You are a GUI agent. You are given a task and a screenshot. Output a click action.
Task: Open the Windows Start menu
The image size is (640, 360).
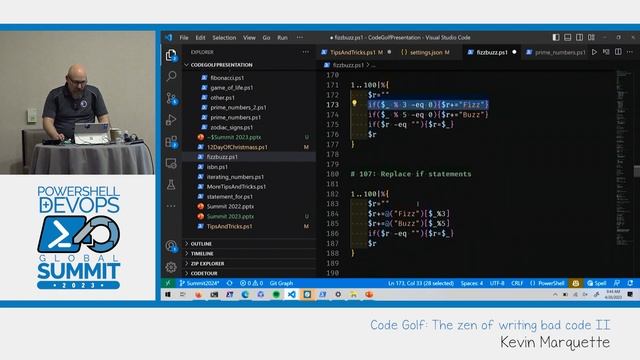coord(168,294)
